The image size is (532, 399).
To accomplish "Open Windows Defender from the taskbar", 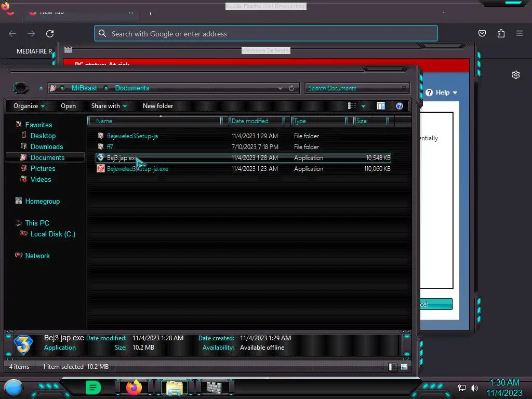I will (x=215, y=388).
